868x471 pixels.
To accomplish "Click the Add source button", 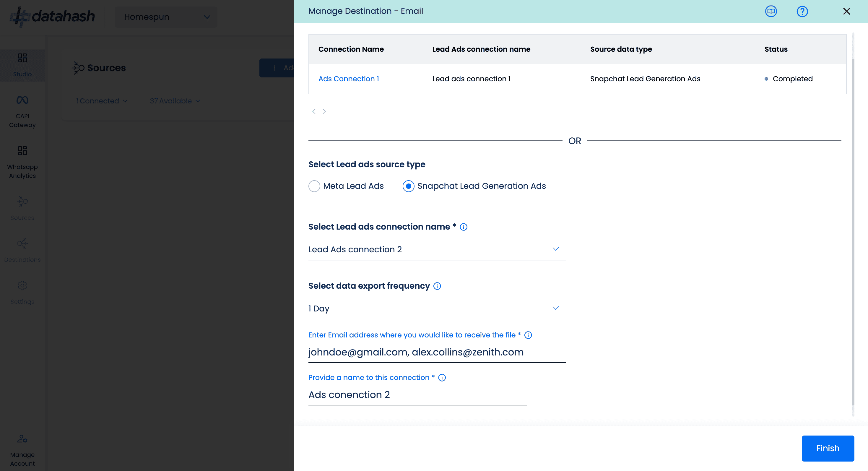I will point(277,68).
